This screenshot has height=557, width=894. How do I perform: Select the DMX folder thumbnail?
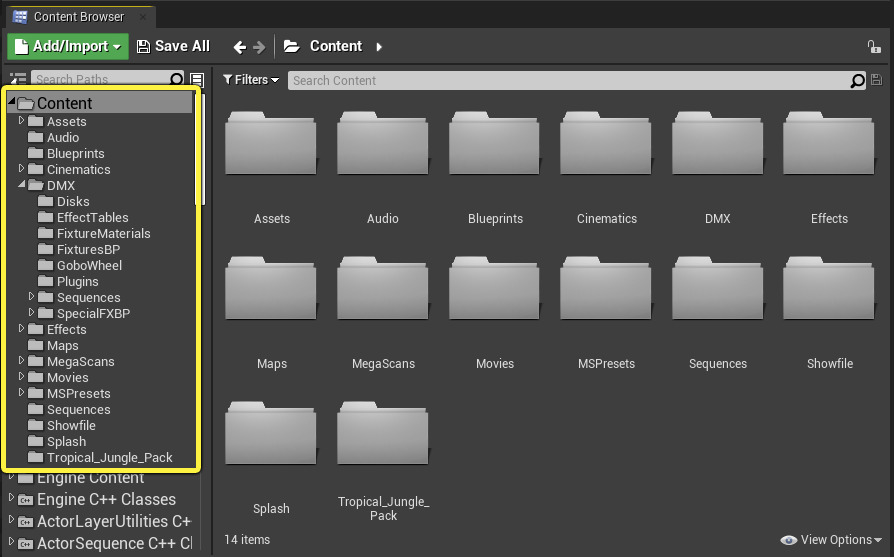717,144
